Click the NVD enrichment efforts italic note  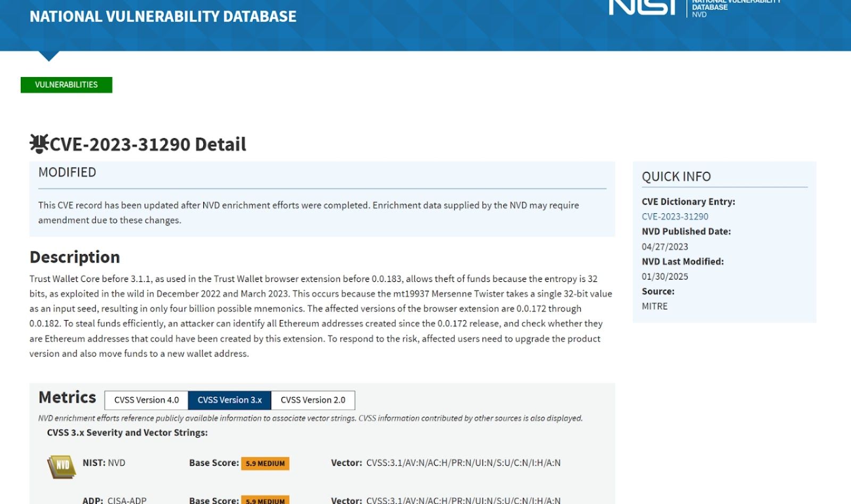tap(311, 418)
